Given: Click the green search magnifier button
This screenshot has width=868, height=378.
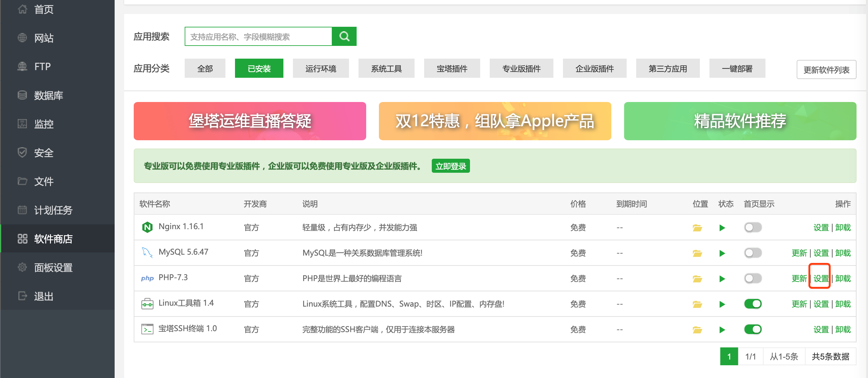Looking at the screenshot, I should [344, 36].
